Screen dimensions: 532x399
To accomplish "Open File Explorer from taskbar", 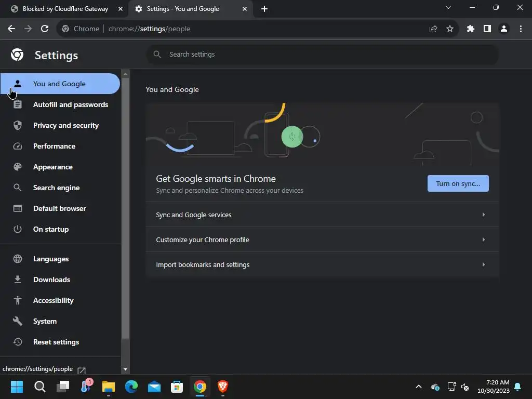I will pyautogui.click(x=109, y=387).
